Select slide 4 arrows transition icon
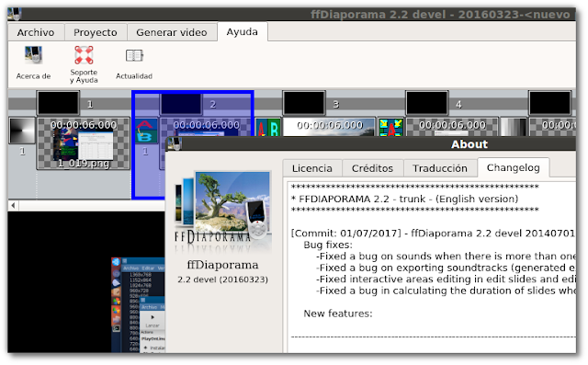The image size is (588, 365). (390, 128)
